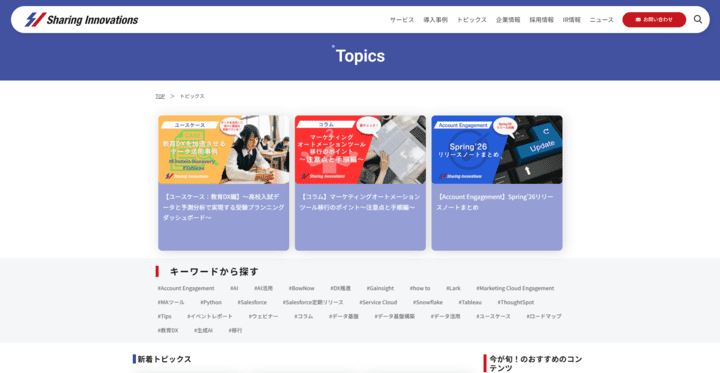Screen dimensions: 720x373
Task: Select the #Snowflake keyword tag
Action: coord(428,302)
